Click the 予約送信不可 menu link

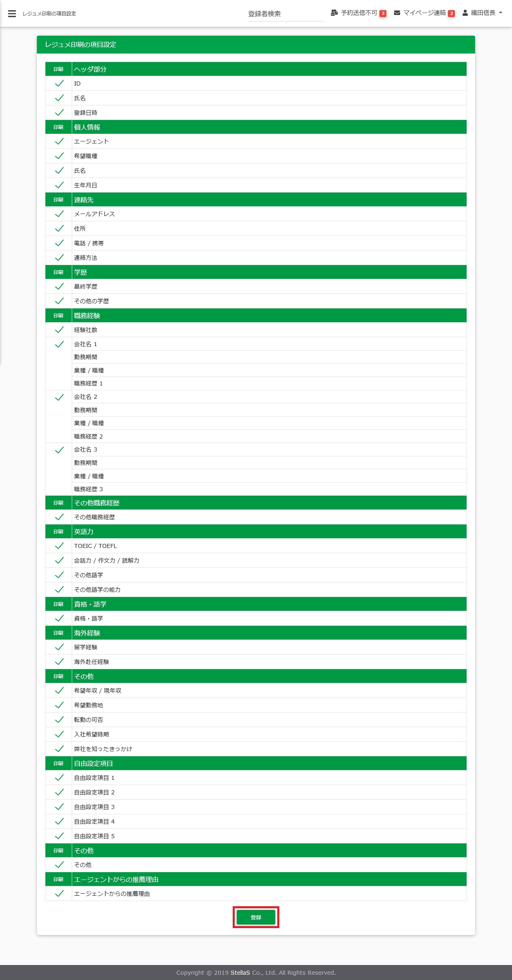(x=359, y=13)
